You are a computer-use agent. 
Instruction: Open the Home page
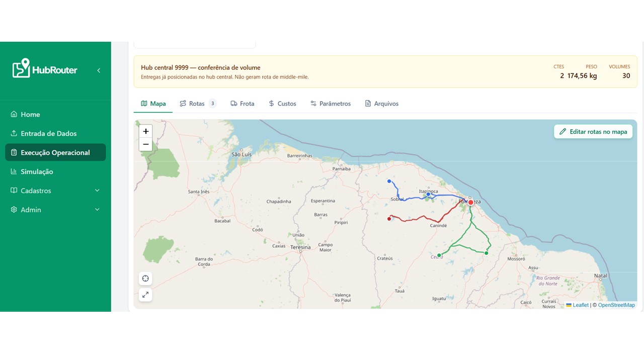55,115
